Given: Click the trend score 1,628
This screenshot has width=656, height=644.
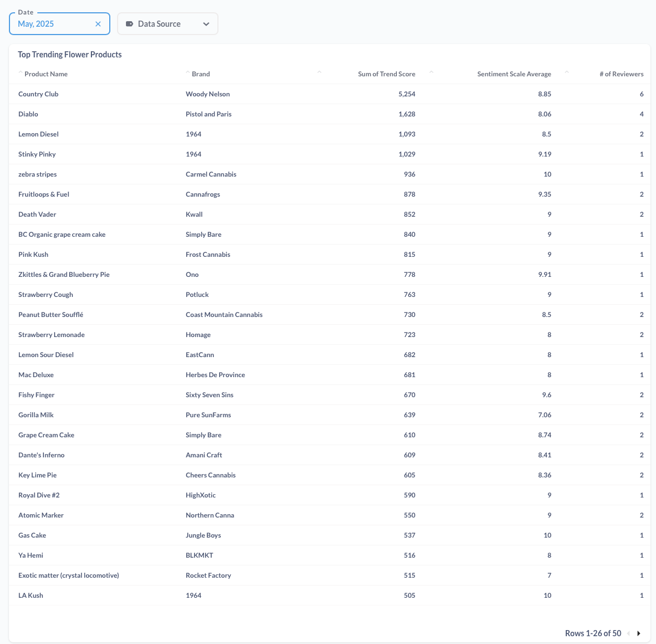Looking at the screenshot, I should point(407,114).
